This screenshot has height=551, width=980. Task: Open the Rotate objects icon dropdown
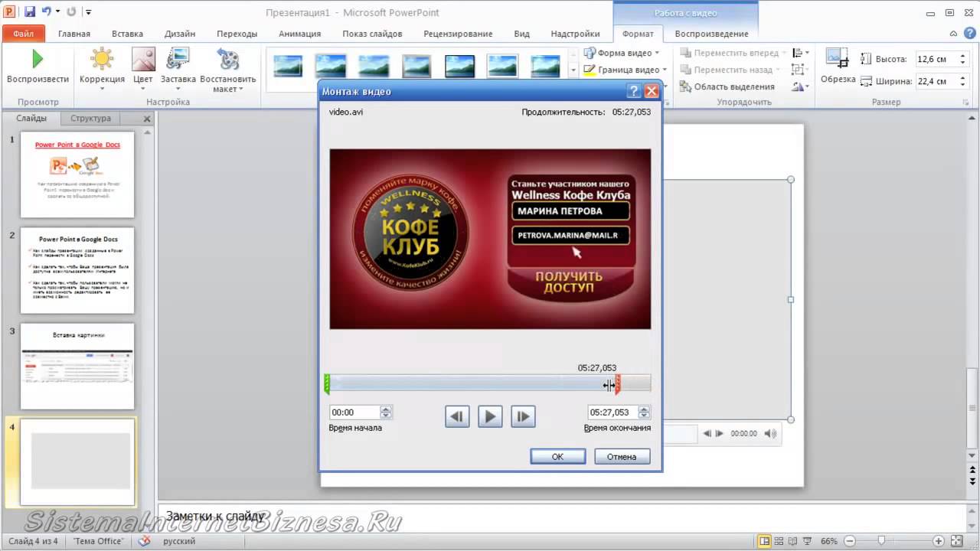click(800, 86)
